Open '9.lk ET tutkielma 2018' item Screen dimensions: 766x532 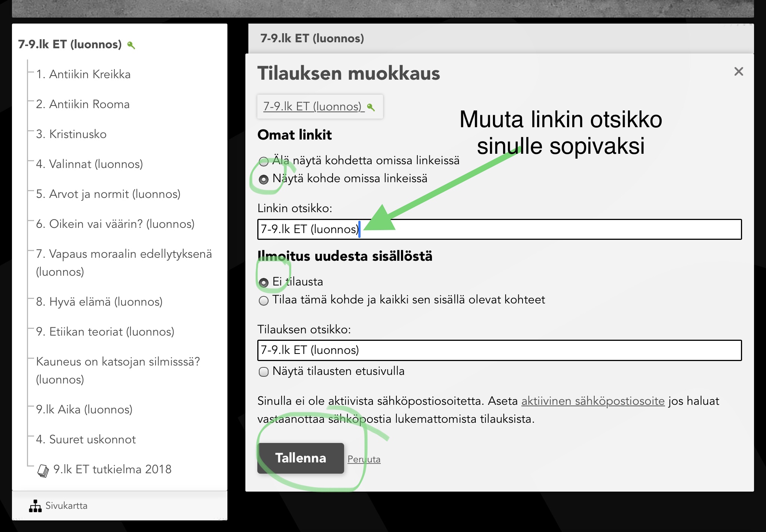point(112,469)
